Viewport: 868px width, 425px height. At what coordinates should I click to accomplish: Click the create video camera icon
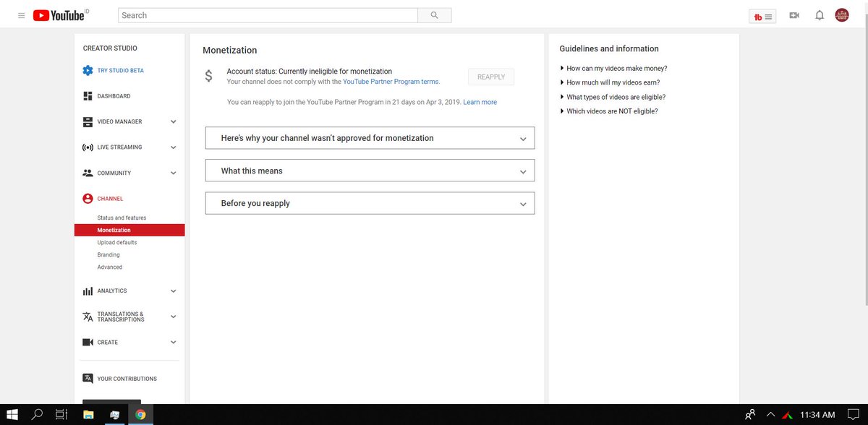pos(794,15)
